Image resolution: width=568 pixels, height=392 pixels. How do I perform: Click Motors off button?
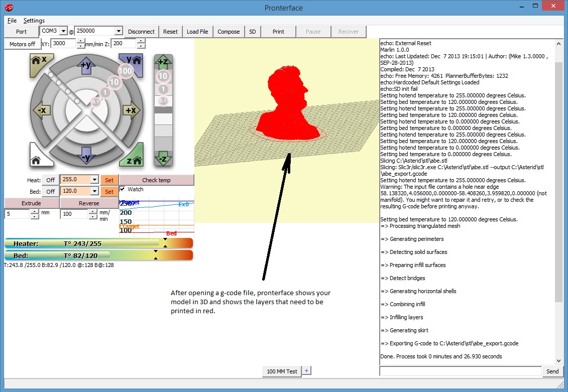[22, 44]
